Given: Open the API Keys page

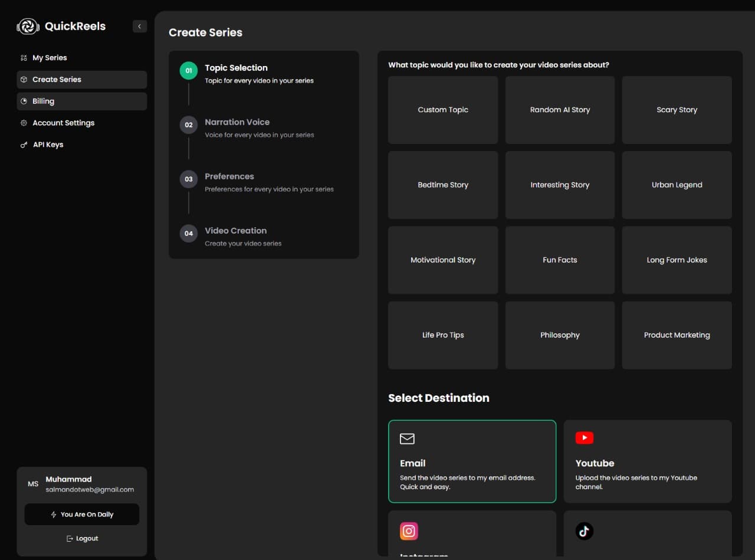Looking at the screenshot, I should pyautogui.click(x=81, y=145).
